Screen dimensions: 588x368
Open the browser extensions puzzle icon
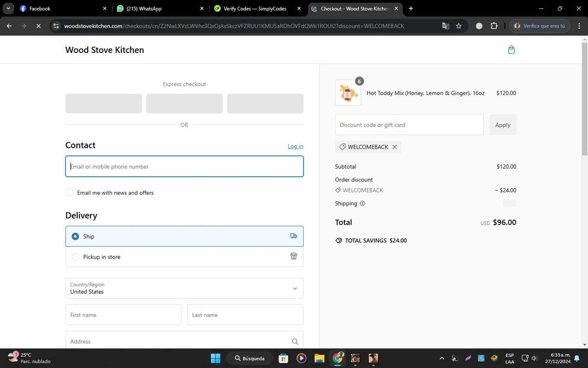494,26
